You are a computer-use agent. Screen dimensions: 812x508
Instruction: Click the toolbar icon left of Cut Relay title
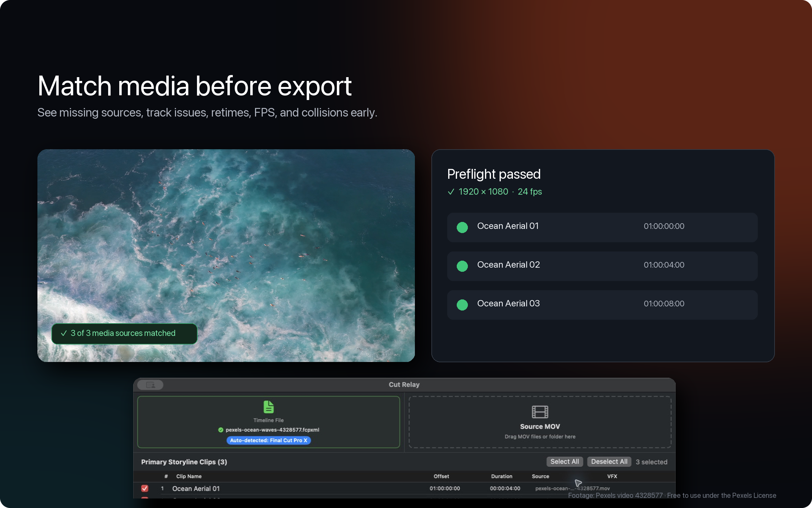point(150,385)
